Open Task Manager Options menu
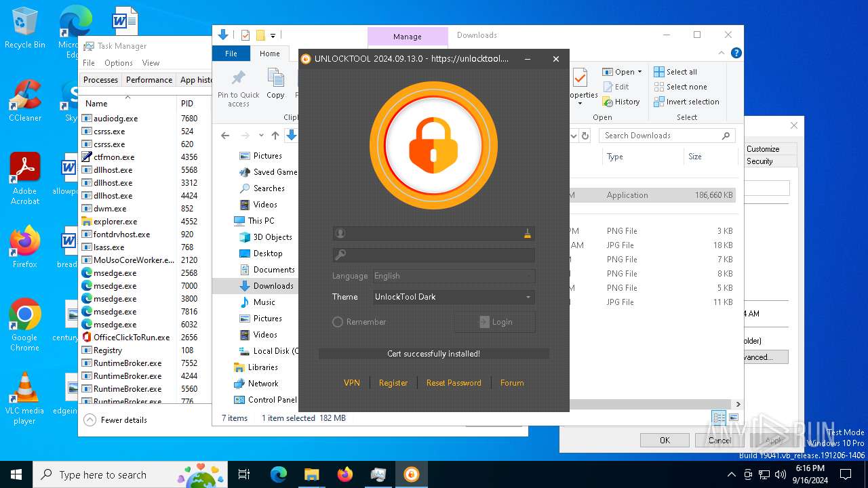Viewport: 868px width, 488px height. coord(119,63)
